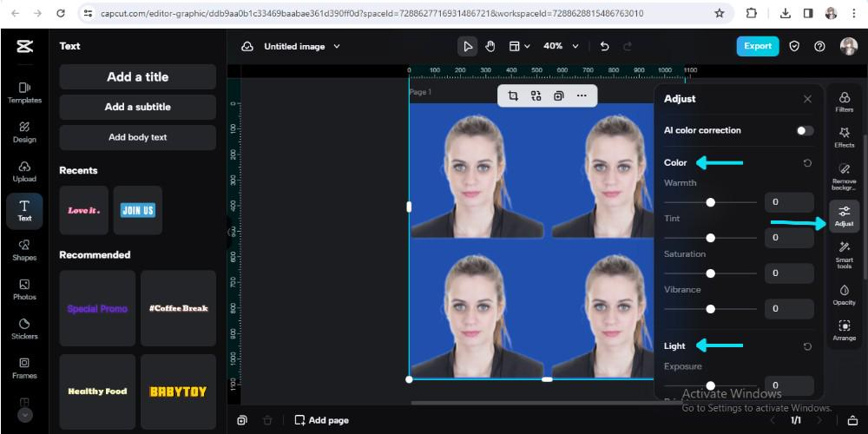Viewport: 868px width, 434px height.
Task: Click the Add page button
Action: [x=322, y=420]
